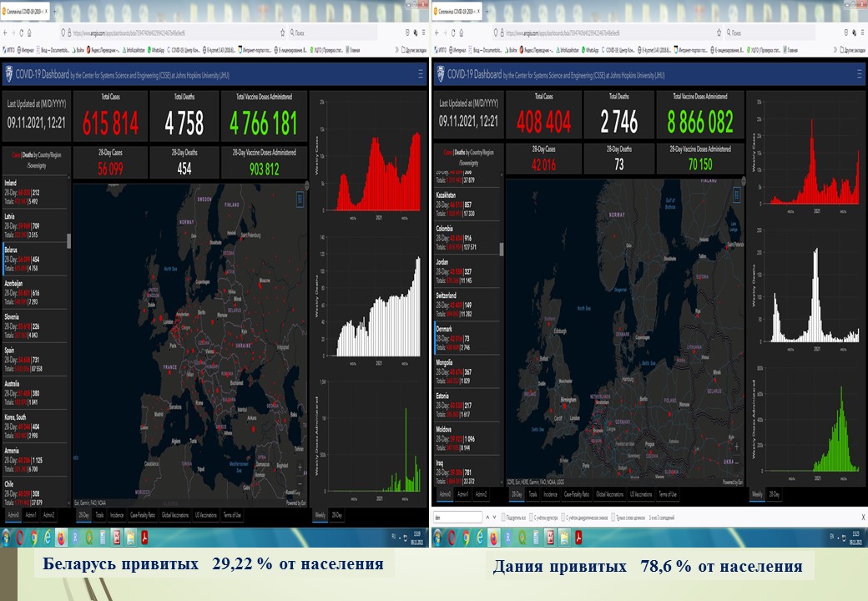Open the Case-Fatality Ratio tab under the Denmark map
This screenshot has width=868, height=601.
click(x=576, y=493)
